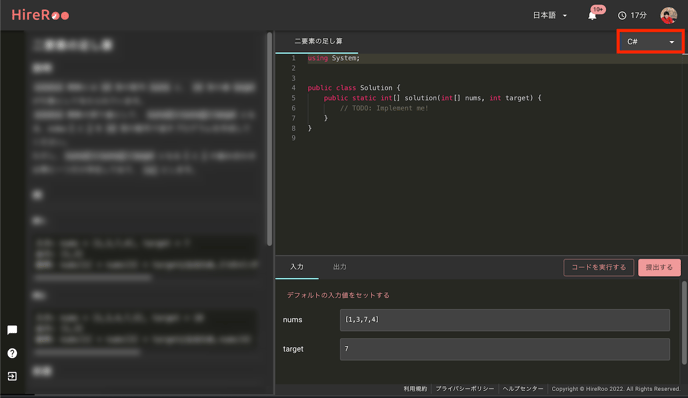Focus the target input field
Viewport: 688px width, 398px height.
pos(505,349)
